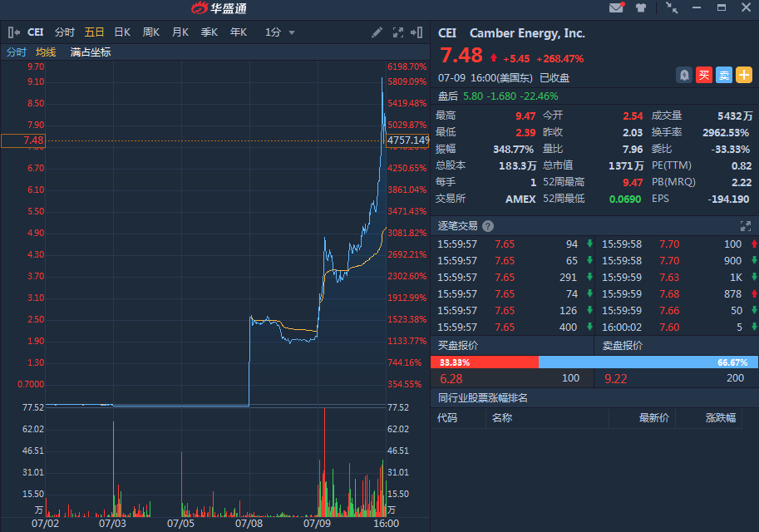Sort peers by 代码 column
Viewport: 759px width, 532px height.
447,418
